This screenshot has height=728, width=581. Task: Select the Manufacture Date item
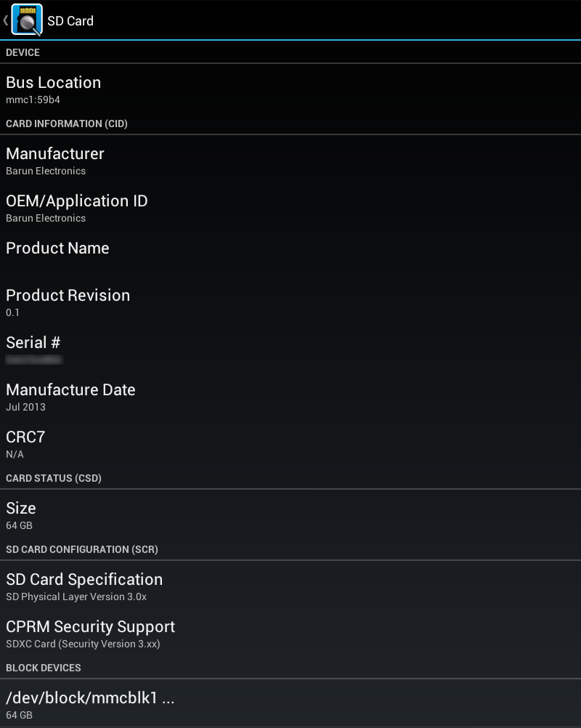click(290, 398)
